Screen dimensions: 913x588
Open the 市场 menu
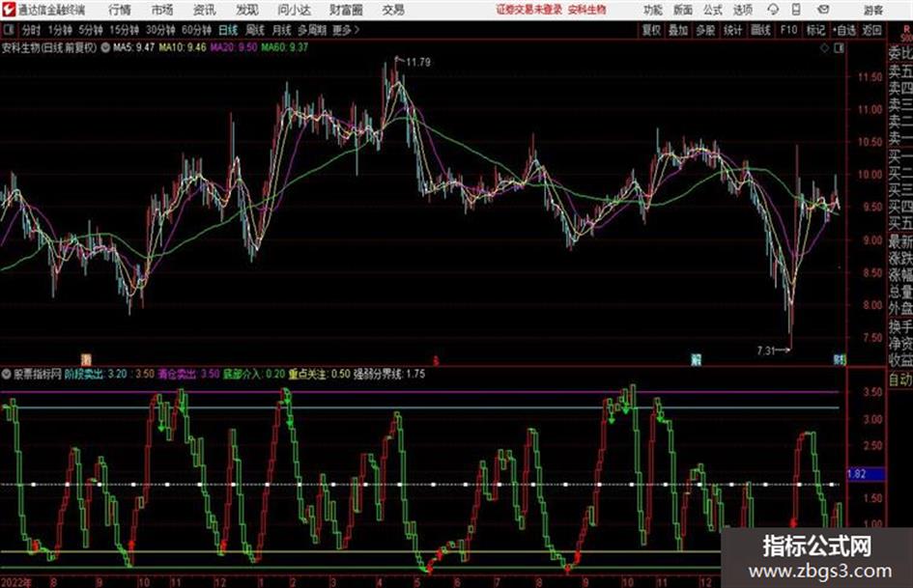(162, 10)
